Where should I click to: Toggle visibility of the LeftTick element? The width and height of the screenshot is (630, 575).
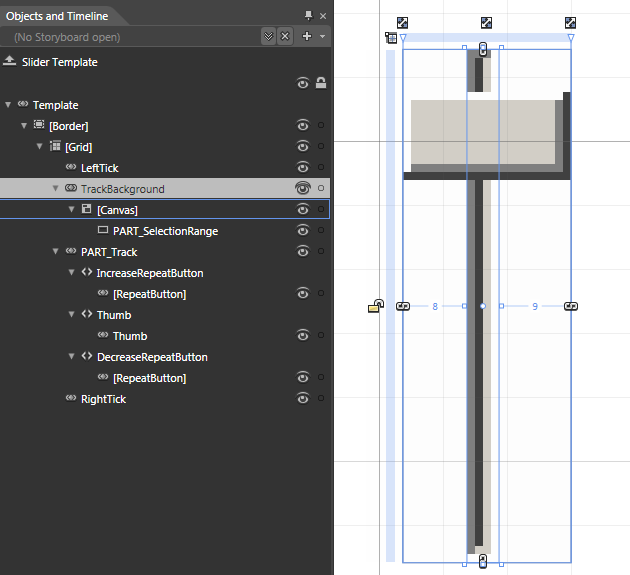302,167
